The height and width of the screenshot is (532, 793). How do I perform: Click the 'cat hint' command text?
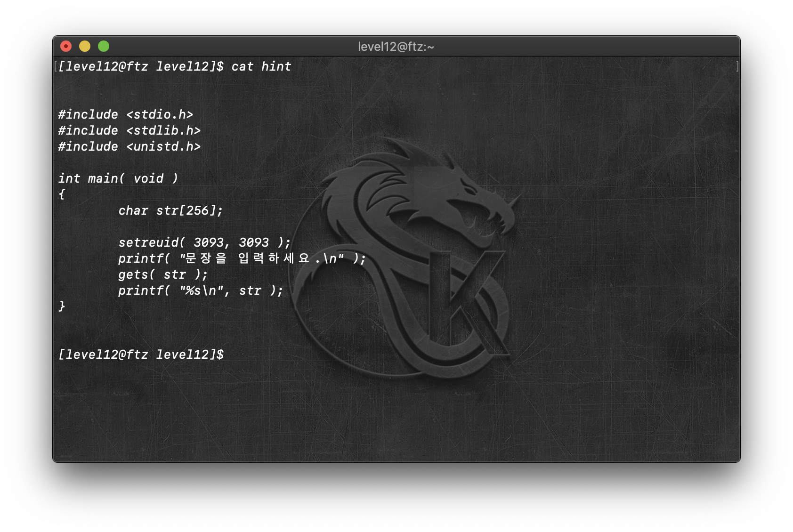(x=261, y=66)
